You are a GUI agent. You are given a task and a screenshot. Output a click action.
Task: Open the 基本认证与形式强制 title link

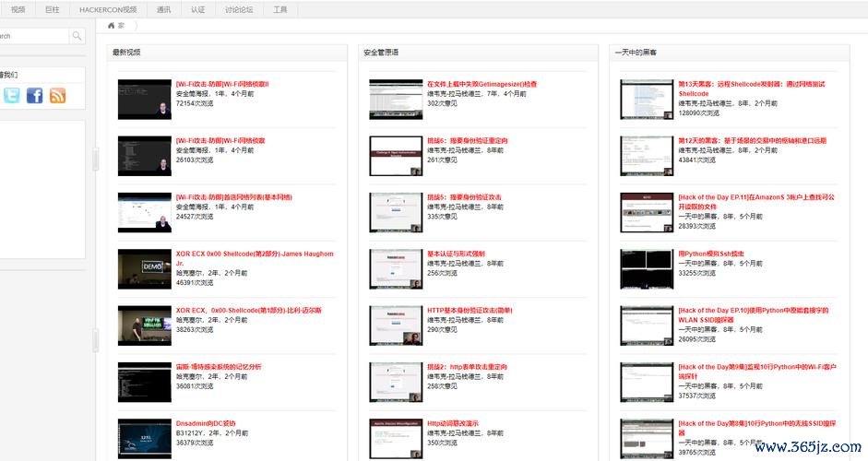pos(457,254)
